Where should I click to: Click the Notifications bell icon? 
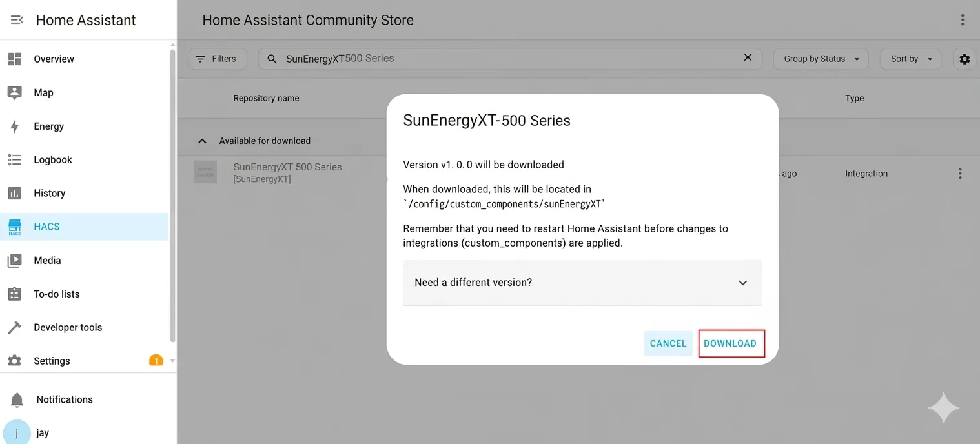[17, 400]
